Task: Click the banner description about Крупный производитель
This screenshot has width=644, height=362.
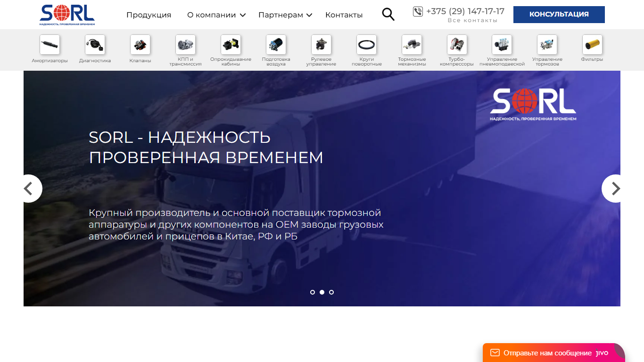Action: [x=236, y=224]
